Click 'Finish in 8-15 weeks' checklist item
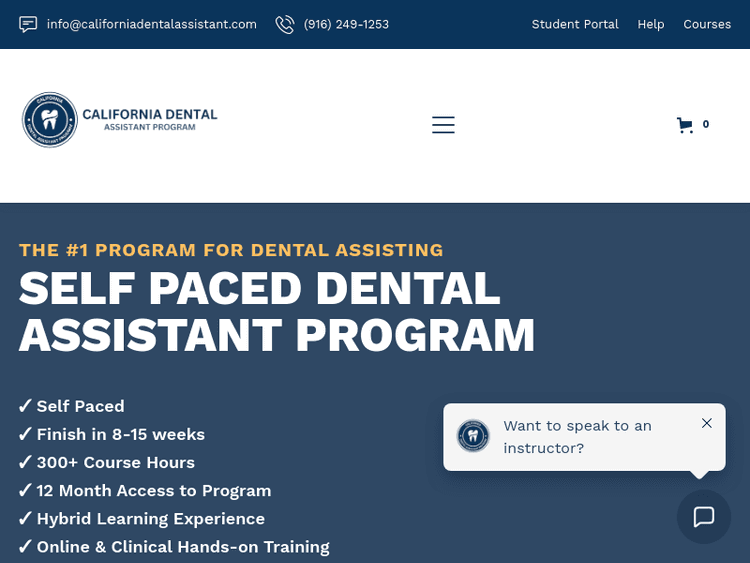 pos(111,435)
